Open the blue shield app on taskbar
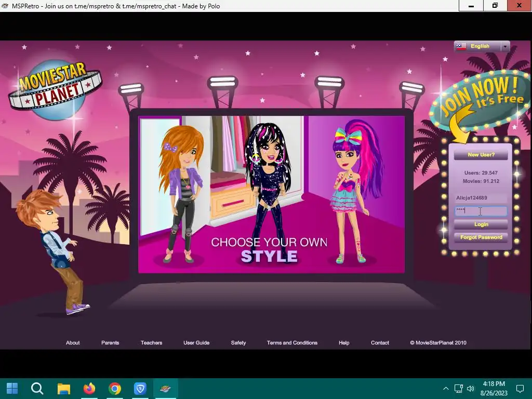 (x=140, y=389)
